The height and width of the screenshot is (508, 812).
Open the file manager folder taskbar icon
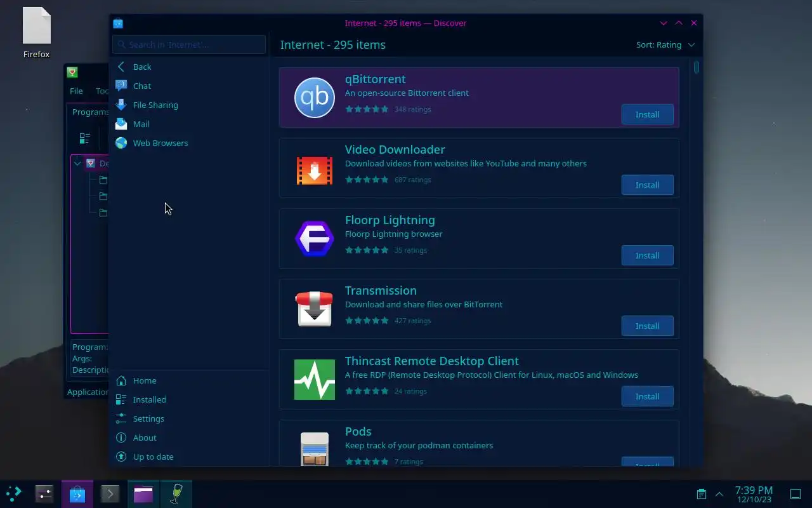tap(143, 494)
